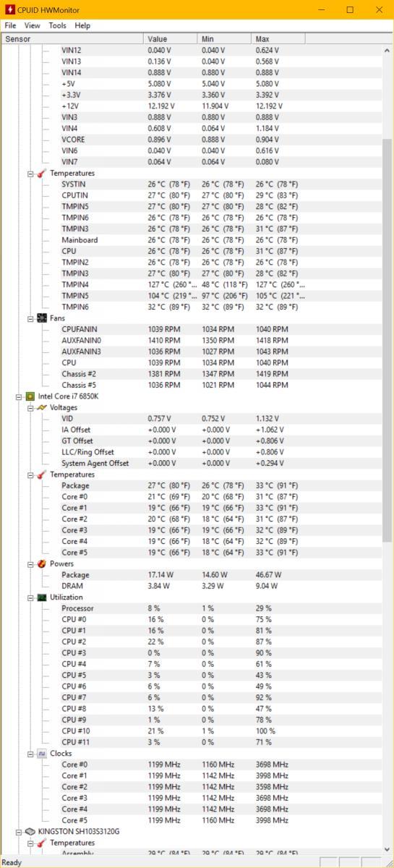Click the thermometer icon beside mainboard Temperatures
Image resolution: width=394 pixels, height=868 pixels.
click(x=42, y=174)
